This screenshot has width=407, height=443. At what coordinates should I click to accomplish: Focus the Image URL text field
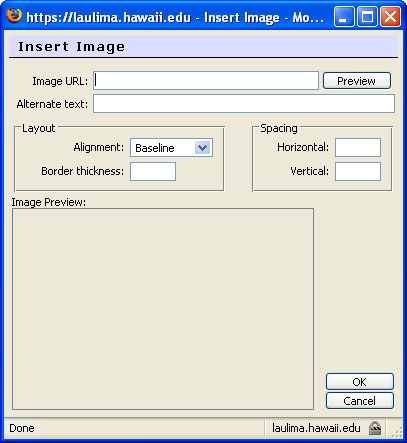(206, 80)
